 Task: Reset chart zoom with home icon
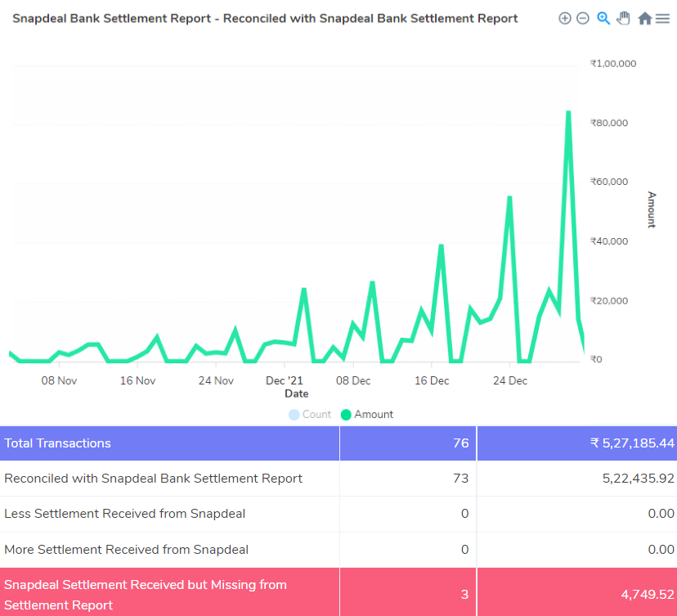tap(644, 18)
